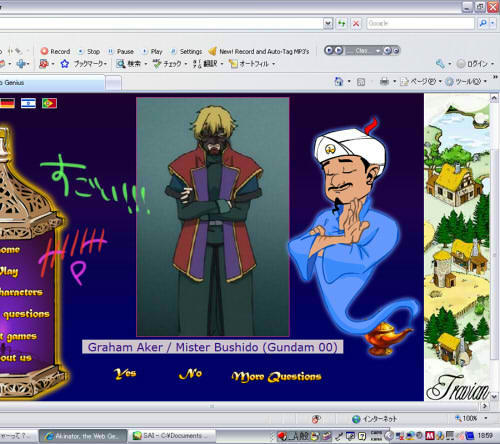Switch to Akinator browser window in taskbar
Screen dimensions: 500x444
coord(83,436)
